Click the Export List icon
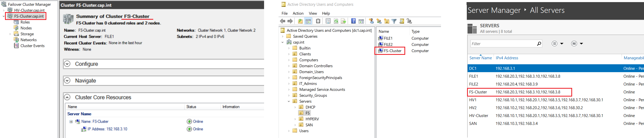Screen dimensions: 644x138 pyautogui.click(x=343, y=21)
